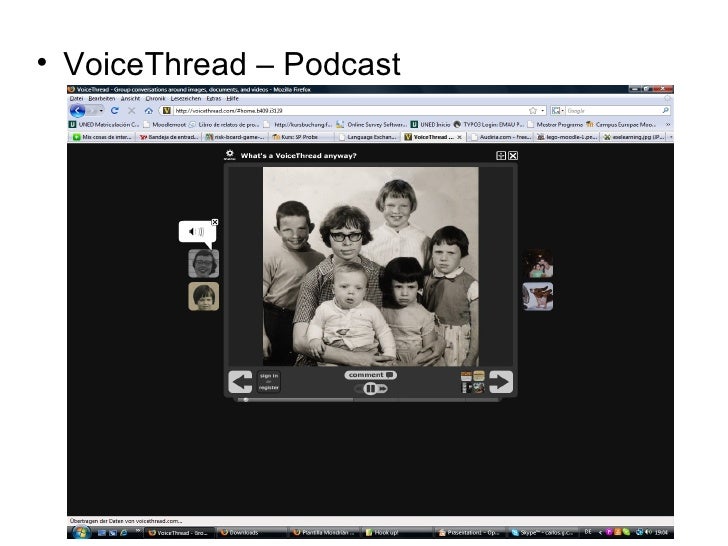Close the audio comment speech bubble
Screen dimensions: 728x546
coord(215,222)
